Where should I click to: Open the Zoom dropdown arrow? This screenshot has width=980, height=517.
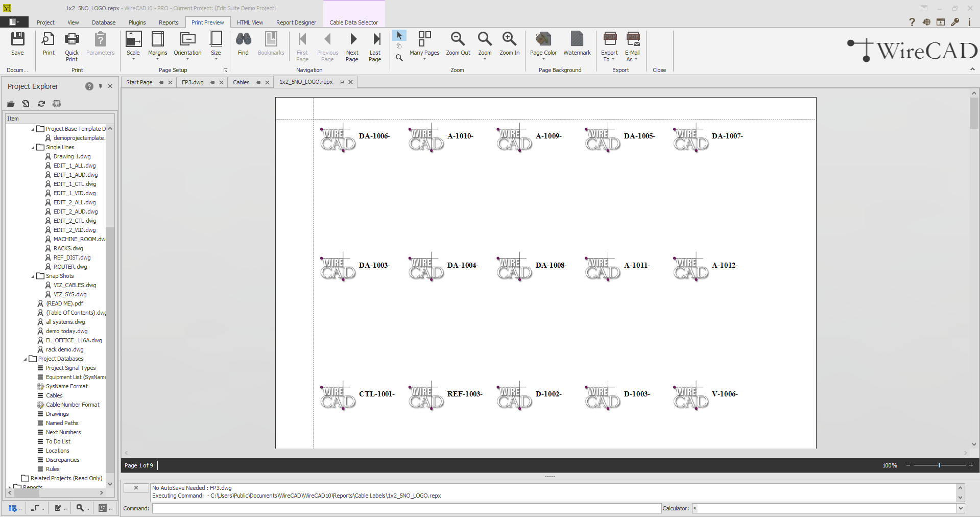[x=485, y=59]
